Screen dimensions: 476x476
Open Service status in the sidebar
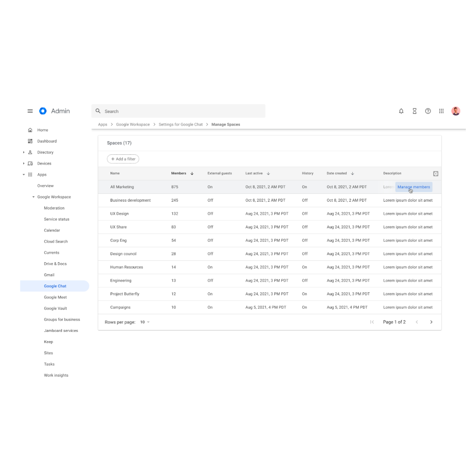click(56, 219)
